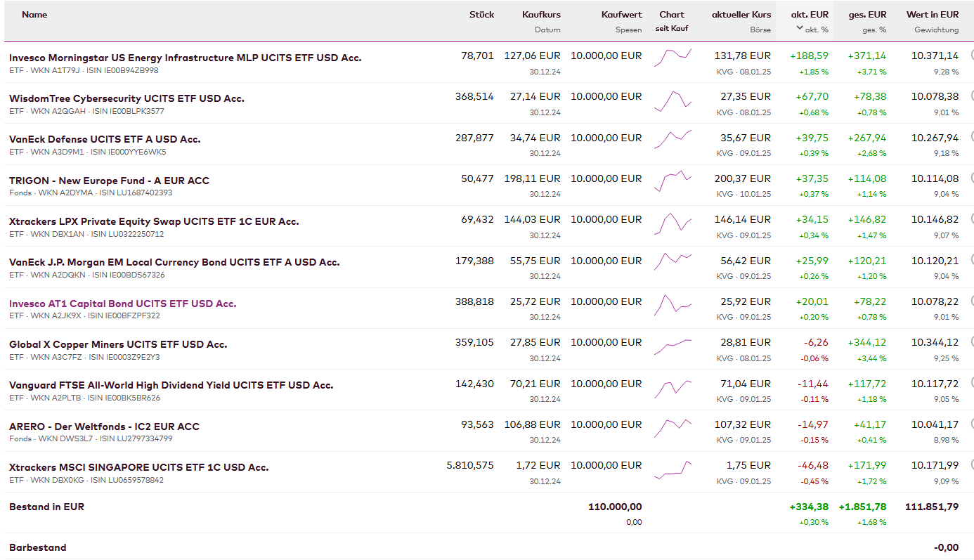Open the Vanguard High Dividend Yield mini chart
This screenshot has width=974, height=560.
(x=673, y=386)
